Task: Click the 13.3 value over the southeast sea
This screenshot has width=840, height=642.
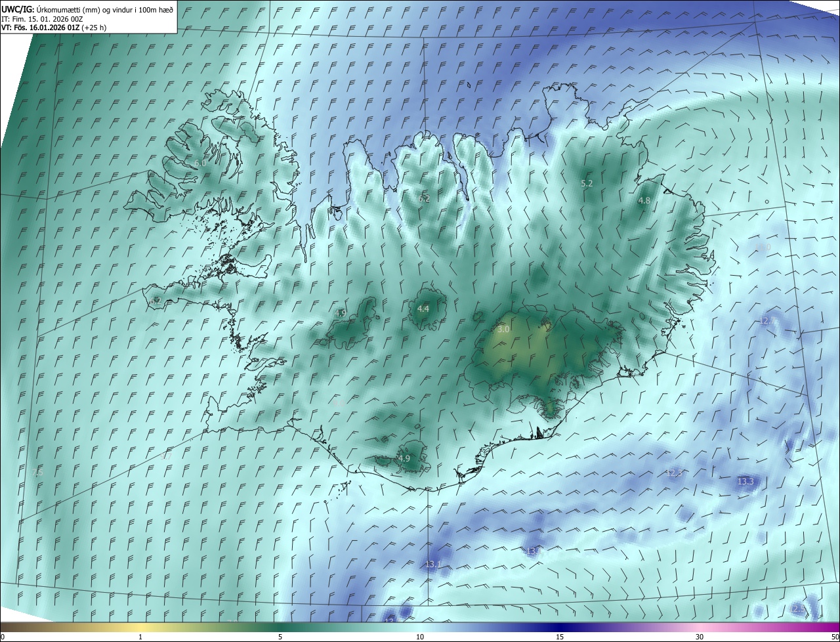Action: tap(745, 481)
